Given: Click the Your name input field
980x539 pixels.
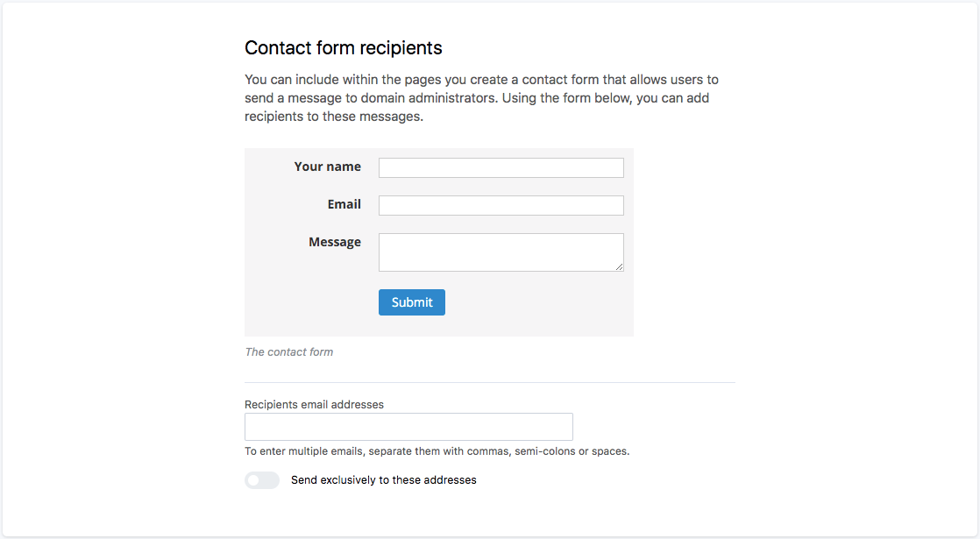Looking at the screenshot, I should [501, 167].
